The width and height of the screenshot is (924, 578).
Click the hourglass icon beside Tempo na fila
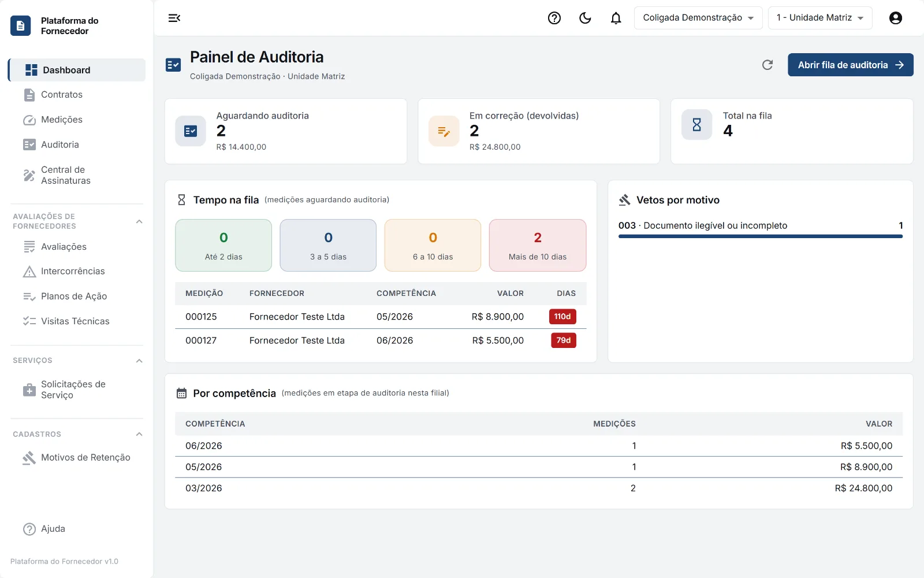[x=181, y=200]
